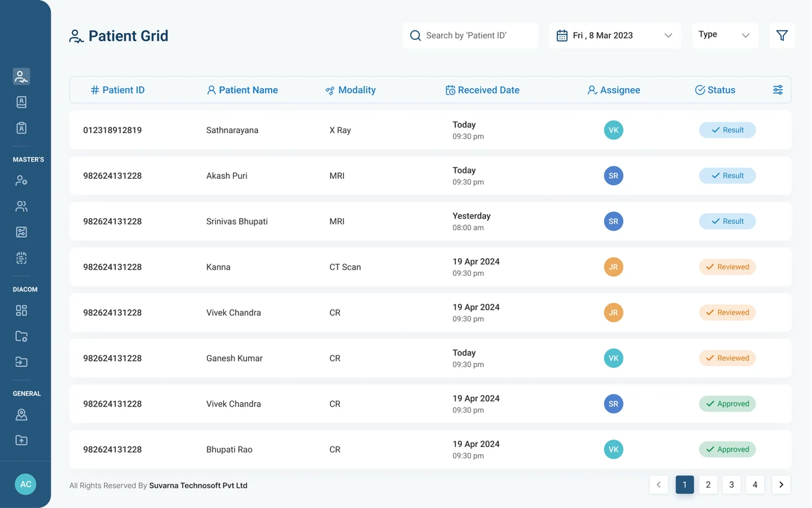Click Kanna's Reviewed status badge
Viewport: 812px width, 508px height.
[727, 267]
